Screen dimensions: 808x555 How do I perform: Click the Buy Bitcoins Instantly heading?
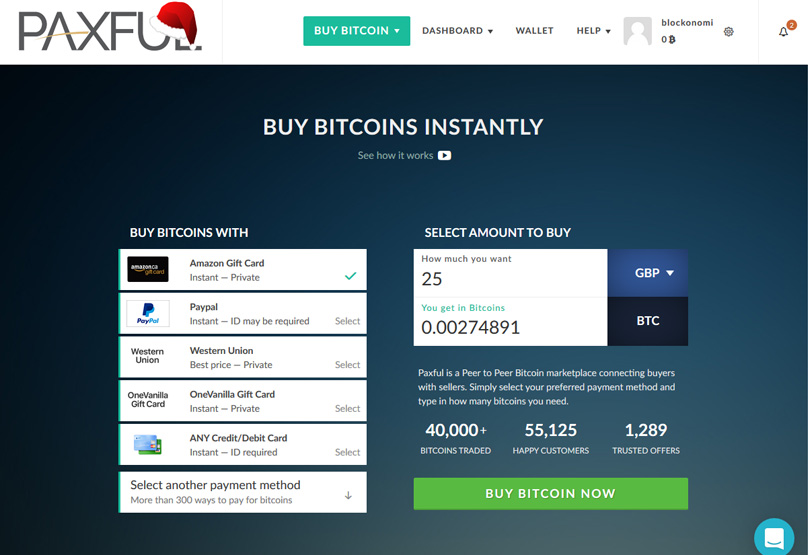click(x=403, y=127)
